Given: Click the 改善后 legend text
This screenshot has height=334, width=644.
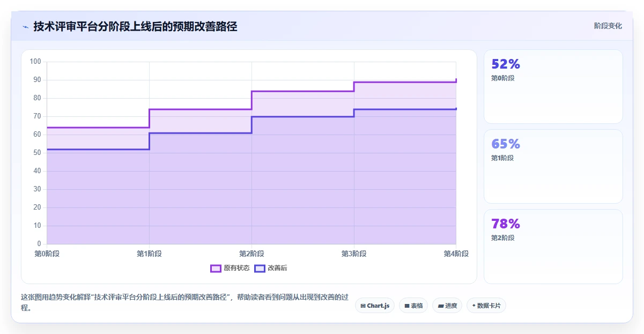Looking at the screenshot, I should click(277, 268).
